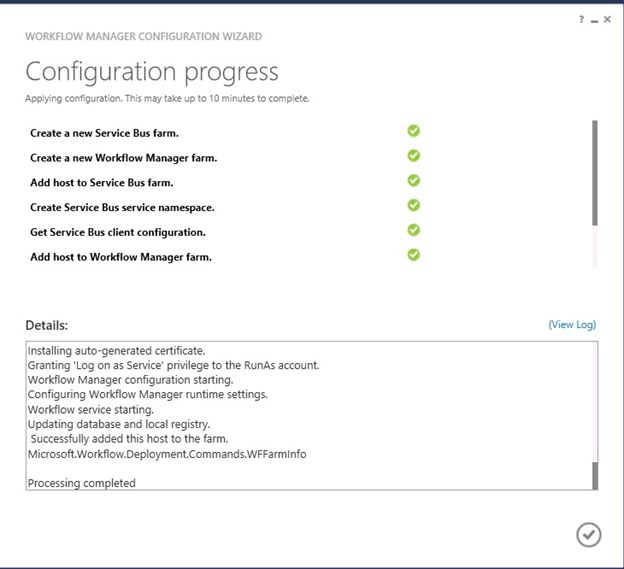Select 'Create a new Service Bus farm.' row text
Image resolution: width=624 pixels, height=569 pixels.
[x=104, y=133]
